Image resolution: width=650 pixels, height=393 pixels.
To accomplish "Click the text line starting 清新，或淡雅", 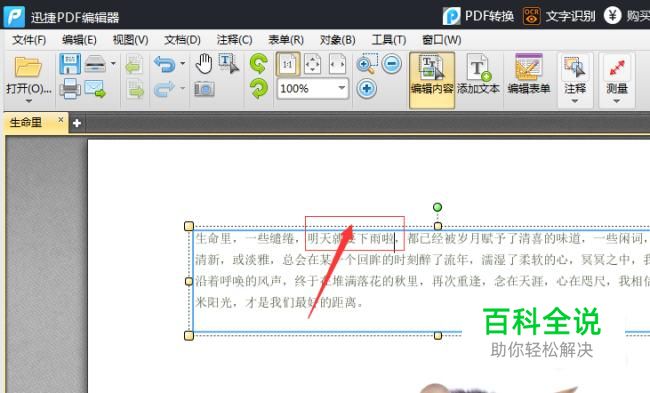I will tap(422, 260).
